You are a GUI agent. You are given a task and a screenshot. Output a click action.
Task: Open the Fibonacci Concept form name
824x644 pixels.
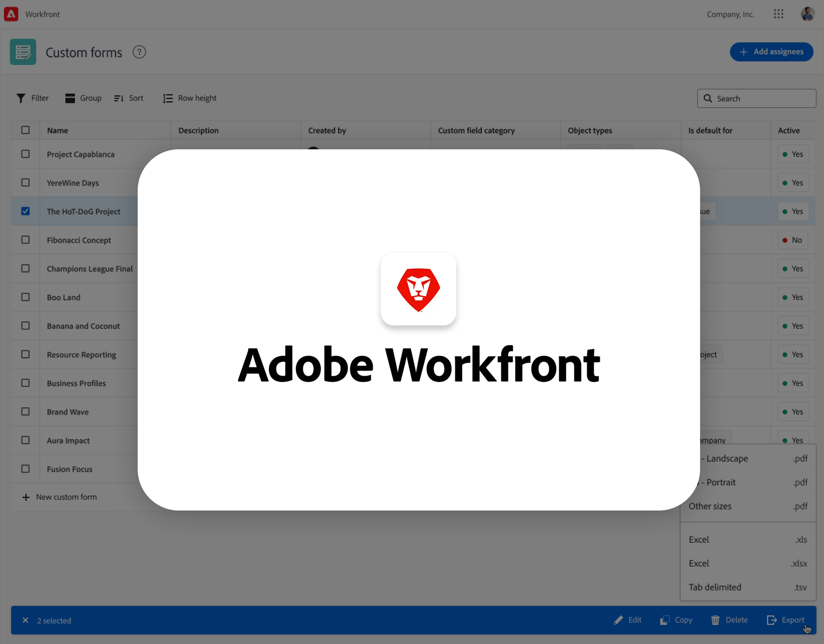(x=79, y=240)
